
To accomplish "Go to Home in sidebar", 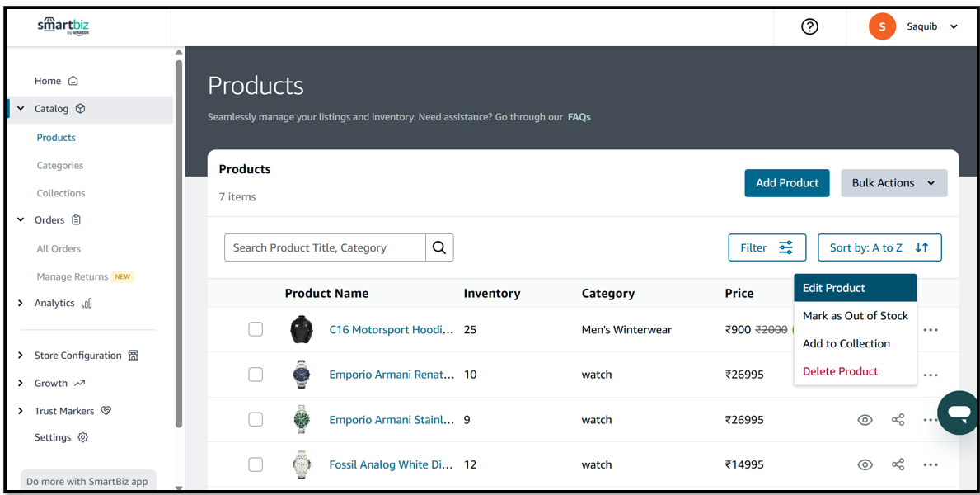I will 48,81.
